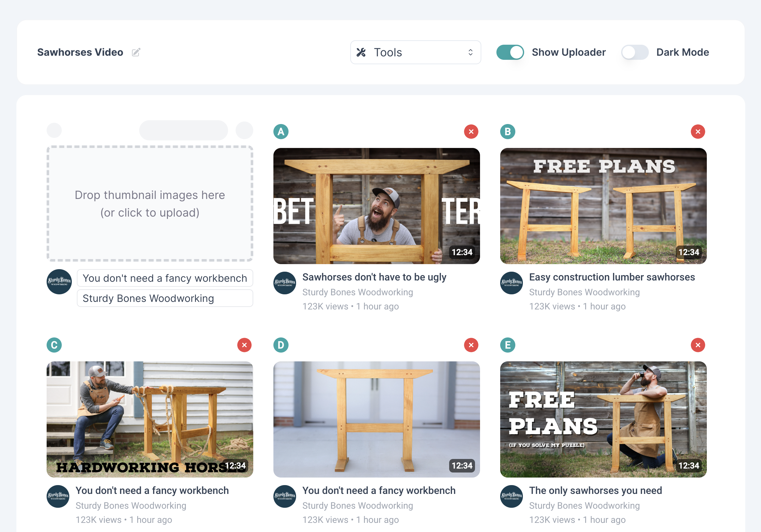Click remove button on thumbnail D
Viewport: 761px width, 532px height.
tap(471, 345)
